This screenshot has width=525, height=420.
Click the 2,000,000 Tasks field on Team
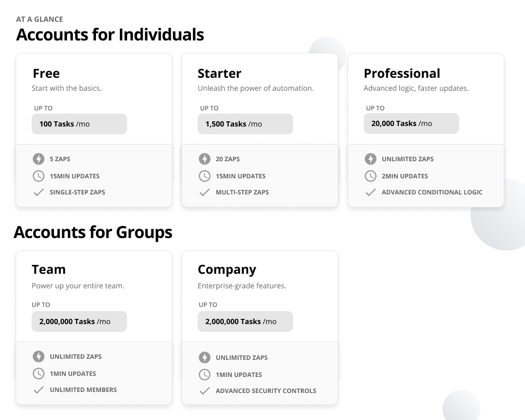[x=79, y=321]
